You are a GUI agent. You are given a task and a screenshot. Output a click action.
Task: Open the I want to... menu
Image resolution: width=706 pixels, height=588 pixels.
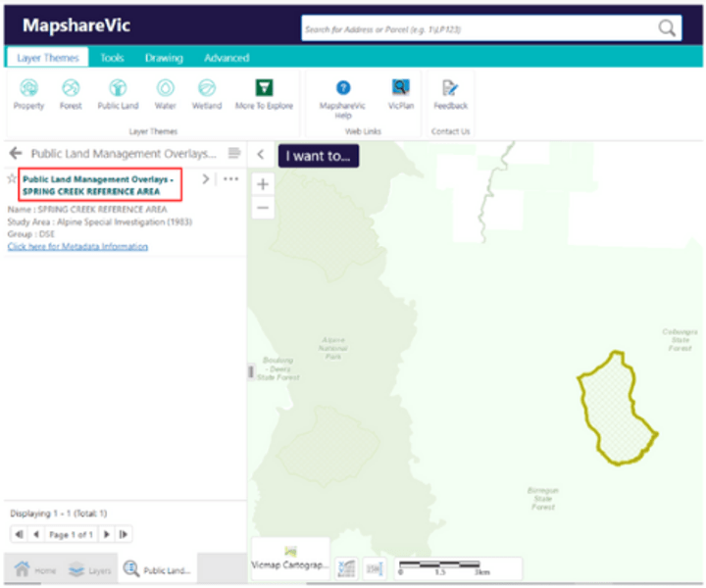coord(317,156)
